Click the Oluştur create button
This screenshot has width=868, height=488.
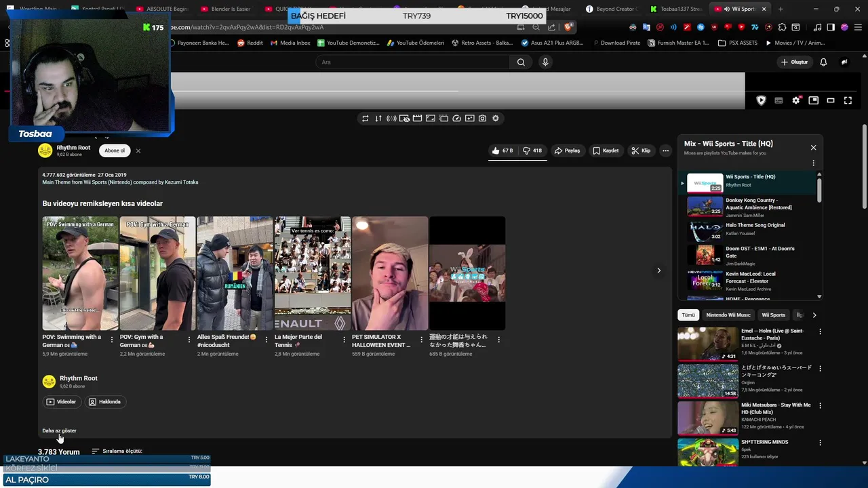point(795,62)
